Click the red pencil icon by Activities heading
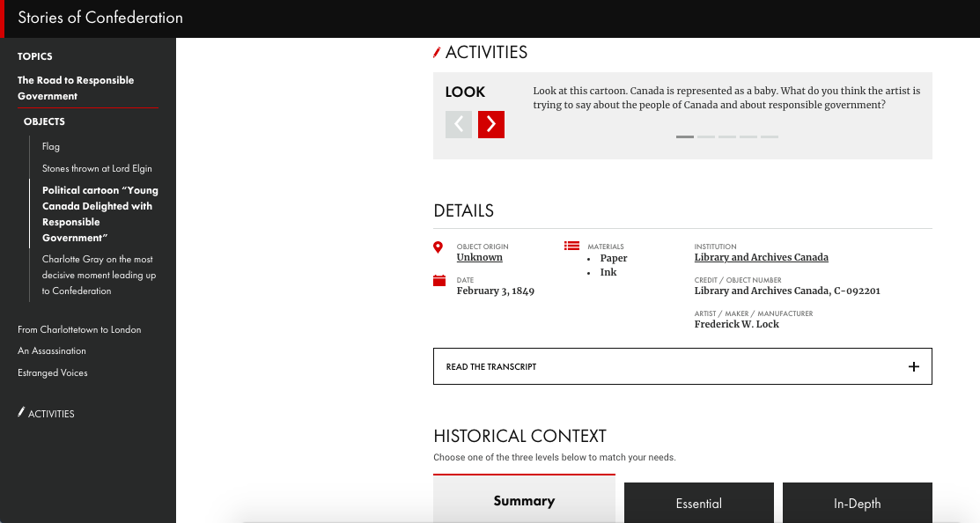The width and height of the screenshot is (980, 523). tap(437, 53)
